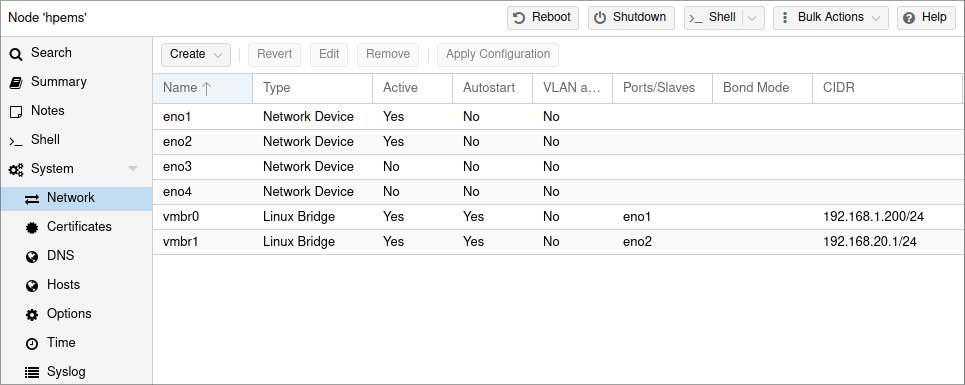Click the Time clock icon

[x=31, y=343]
